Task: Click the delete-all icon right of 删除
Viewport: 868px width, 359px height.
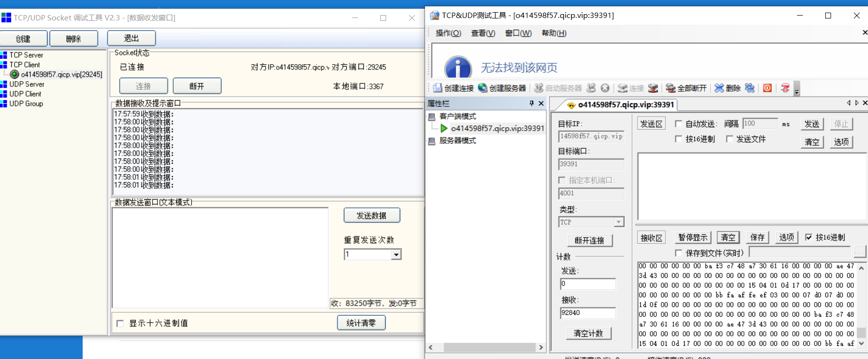Action: 750,88
